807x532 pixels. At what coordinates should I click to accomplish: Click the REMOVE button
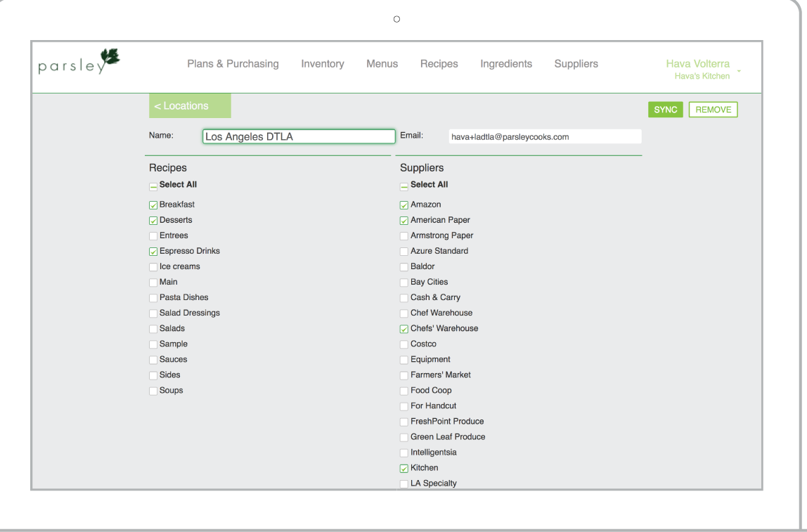click(713, 110)
